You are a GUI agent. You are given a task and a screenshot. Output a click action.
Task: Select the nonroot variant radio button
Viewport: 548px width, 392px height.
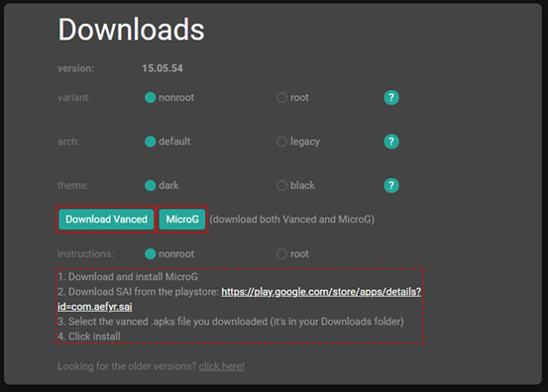[150, 97]
